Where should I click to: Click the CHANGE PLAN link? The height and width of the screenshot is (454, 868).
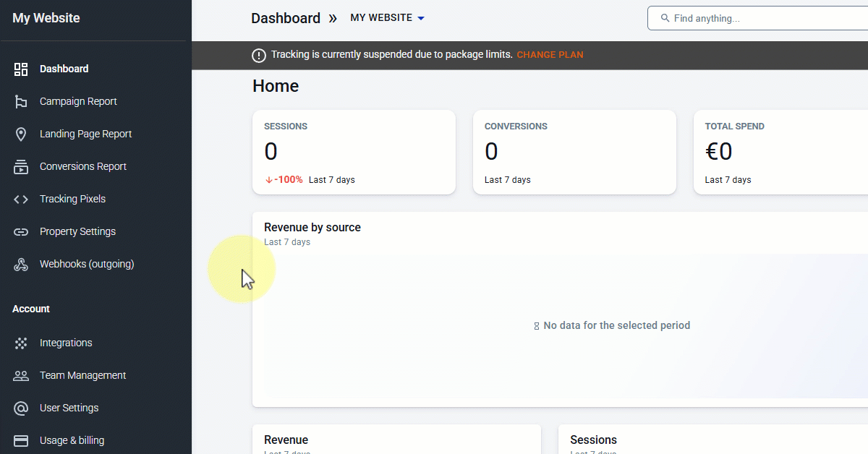tap(550, 55)
